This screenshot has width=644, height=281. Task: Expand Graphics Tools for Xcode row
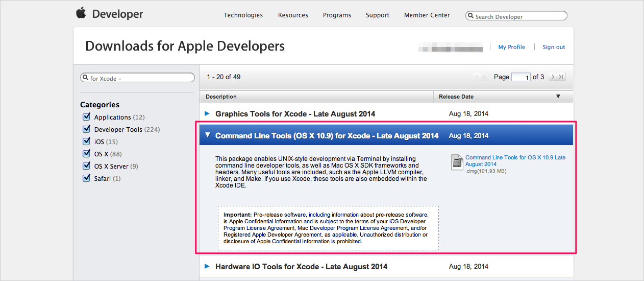click(207, 113)
